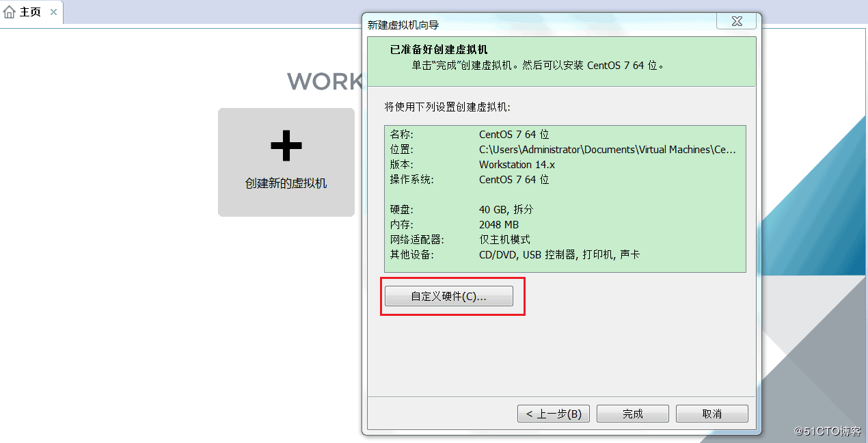
Task: Click the 内存 2048 MB row
Action: [x=565, y=225]
